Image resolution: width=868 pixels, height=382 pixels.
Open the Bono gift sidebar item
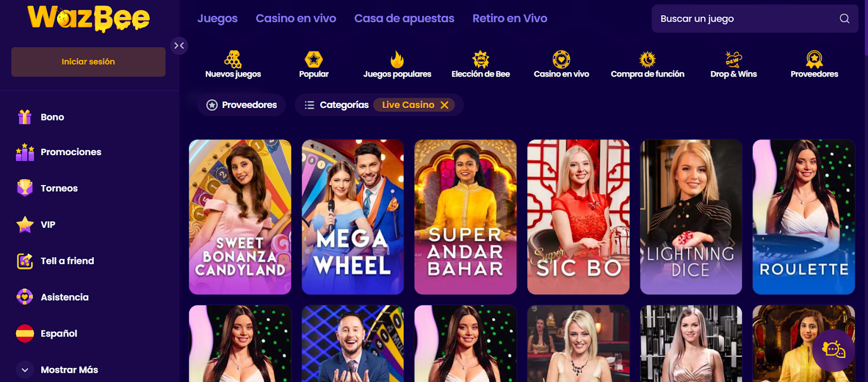41,117
